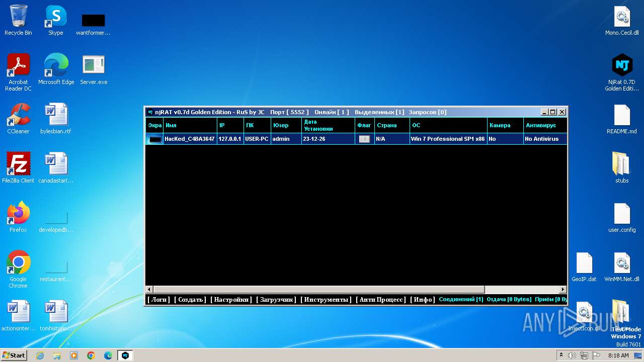Launch Firefox from the desktop
This screenshot has height=362, width=644.
(x=18, y=217)
